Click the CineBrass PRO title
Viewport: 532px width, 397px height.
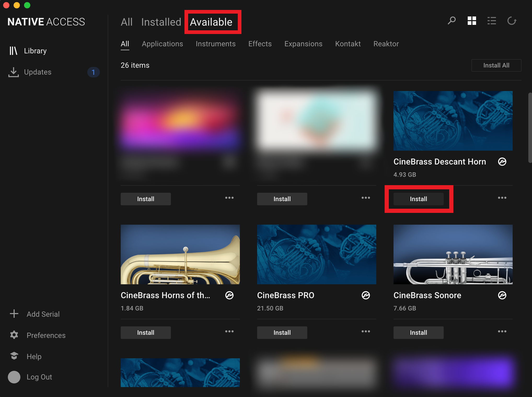click(x=286, y=295)
